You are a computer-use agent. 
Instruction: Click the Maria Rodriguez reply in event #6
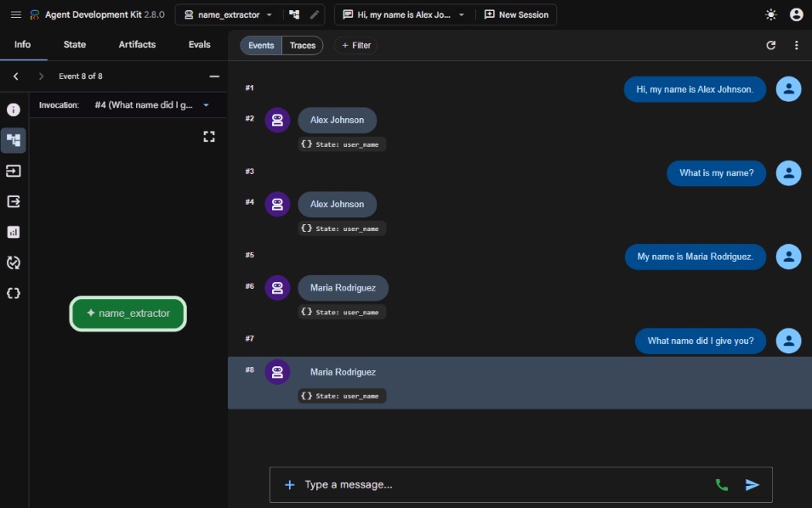pyautogui.click(x=343, y=288)
